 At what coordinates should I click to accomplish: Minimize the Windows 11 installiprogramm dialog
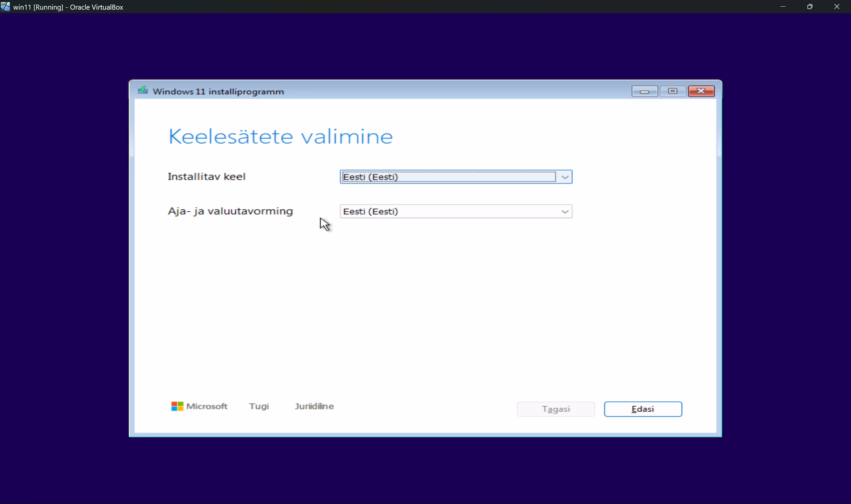tap(644, 91)
